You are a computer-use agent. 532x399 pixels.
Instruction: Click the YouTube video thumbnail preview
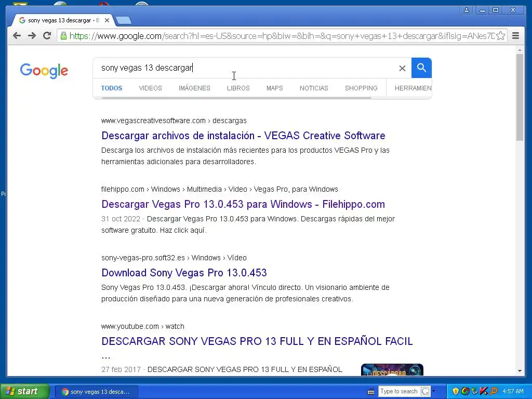[x=392, y=369]
